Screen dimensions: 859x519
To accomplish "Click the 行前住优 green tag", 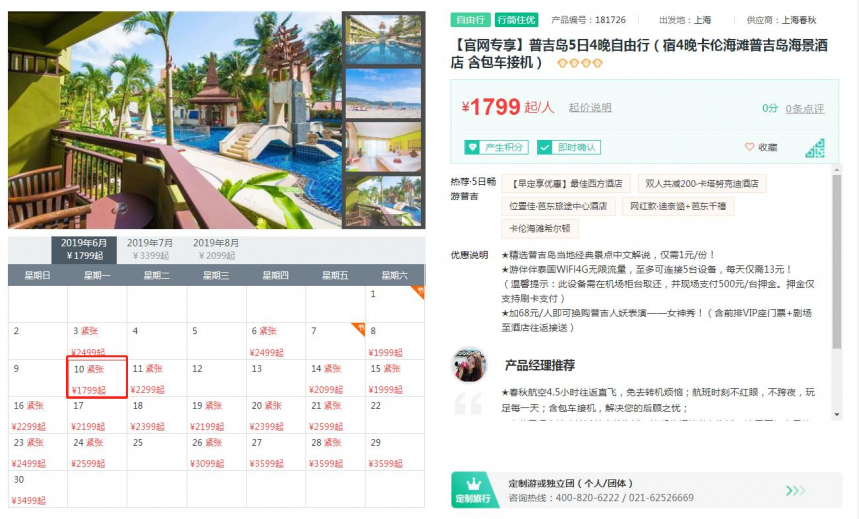I will tap(516, 20).
